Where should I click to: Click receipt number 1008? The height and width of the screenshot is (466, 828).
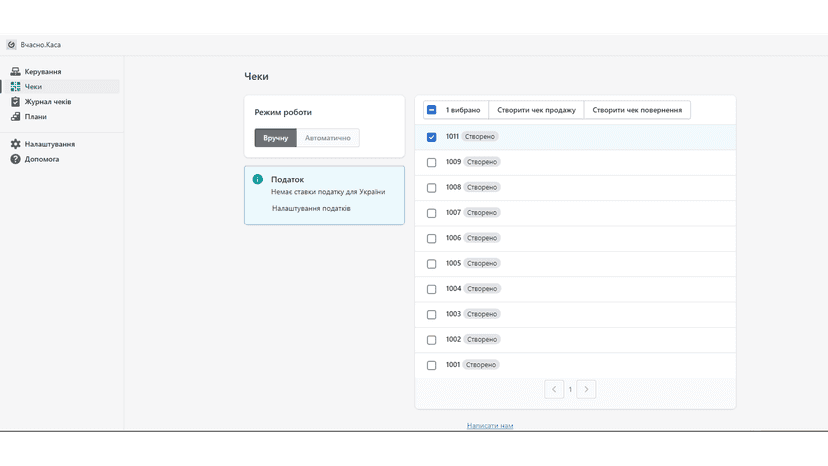[453, 187]
